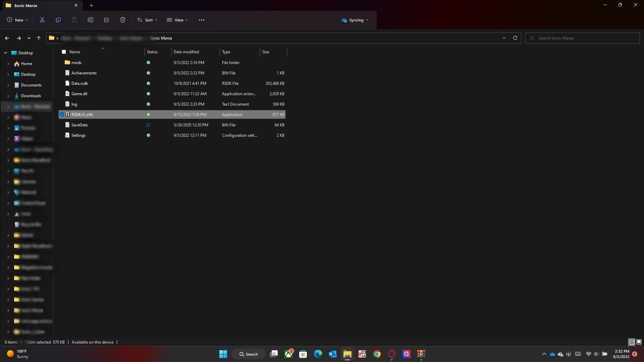Open Xbox app from taskbar

pyautogui.click(x=288, y=354)
